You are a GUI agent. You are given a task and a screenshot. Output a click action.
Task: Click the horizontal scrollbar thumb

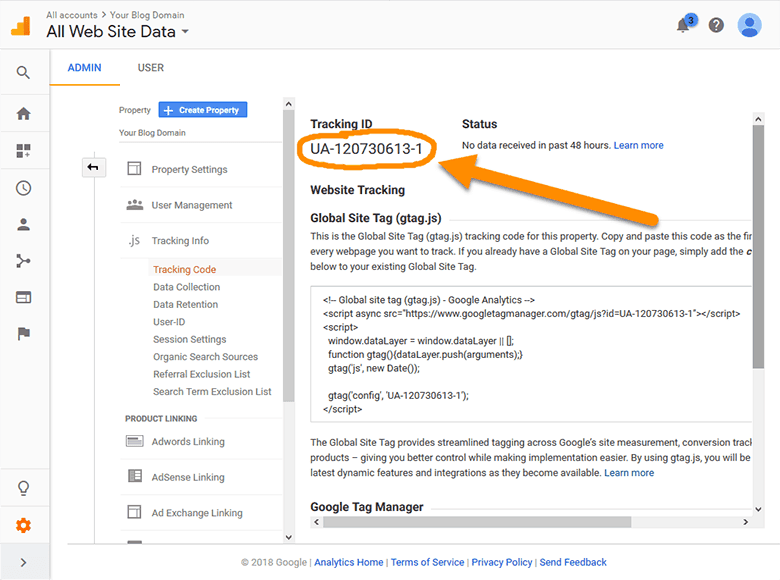(477, 522)
